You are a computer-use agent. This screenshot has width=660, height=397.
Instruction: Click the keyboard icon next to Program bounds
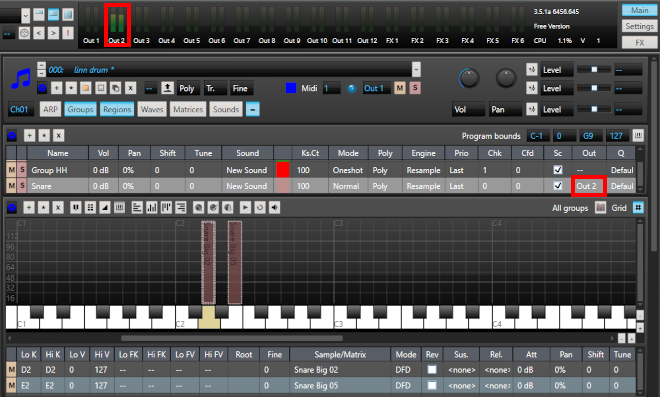click(x=638, y=136)
